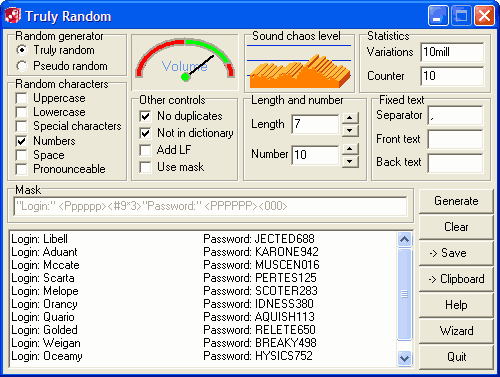
Task: Click the text 'Password: PERTES125'
Action: click(260, 278)
